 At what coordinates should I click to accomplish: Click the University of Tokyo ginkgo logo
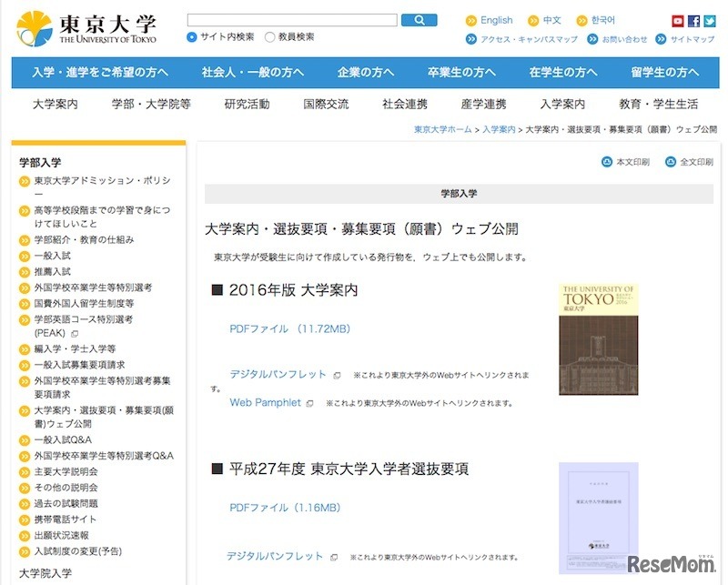coord(35,25)
